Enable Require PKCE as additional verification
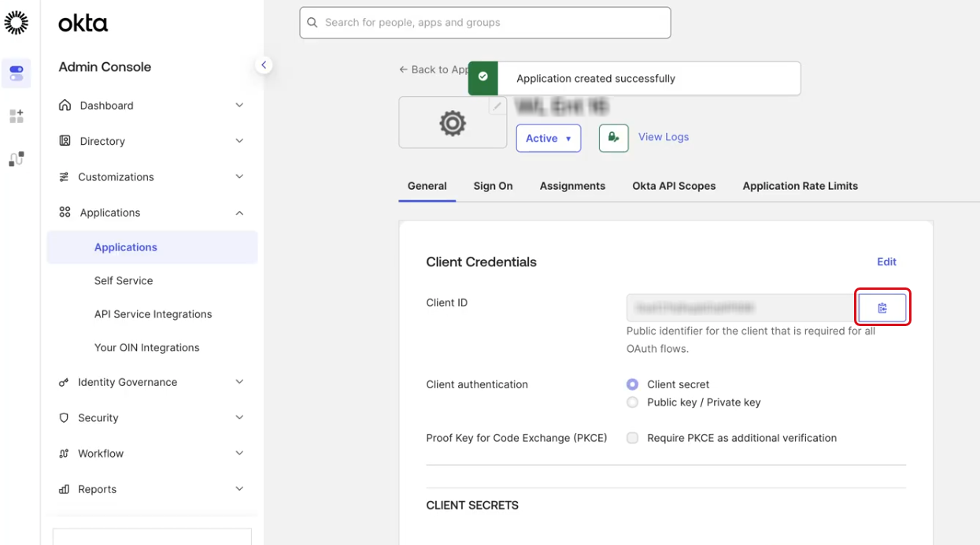Screen dimensions: 980x545 [x=632, y=438]
